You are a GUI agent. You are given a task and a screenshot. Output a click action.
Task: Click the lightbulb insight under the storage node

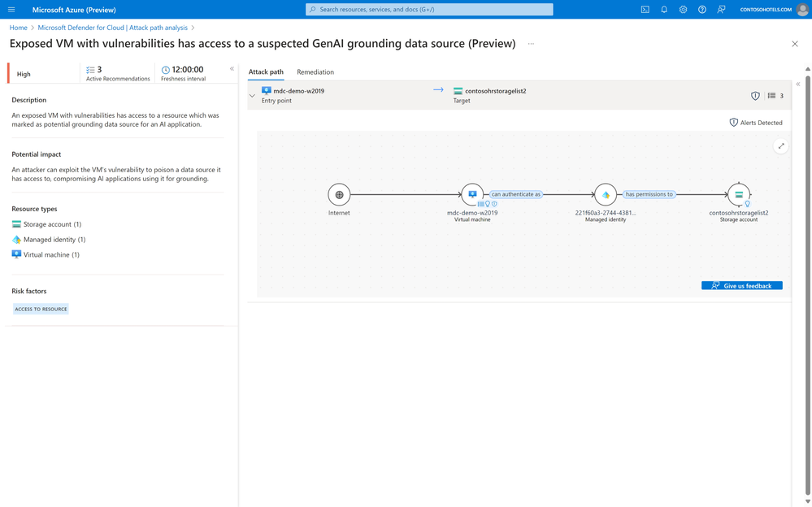[x=747, y=204]
